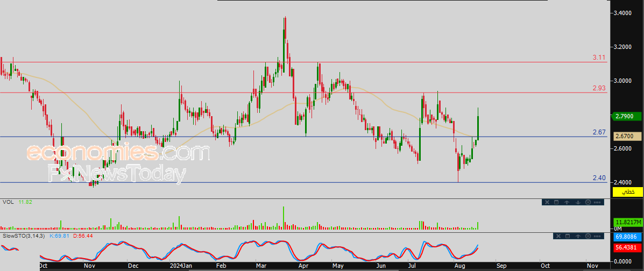
Task: Click the D:56.44 reading
Action: 83,236
